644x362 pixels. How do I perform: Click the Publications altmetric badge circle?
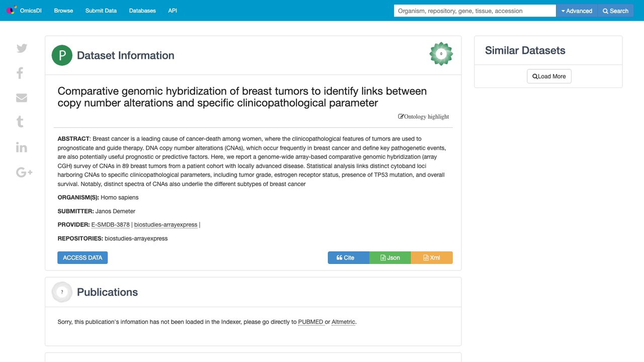62,292
